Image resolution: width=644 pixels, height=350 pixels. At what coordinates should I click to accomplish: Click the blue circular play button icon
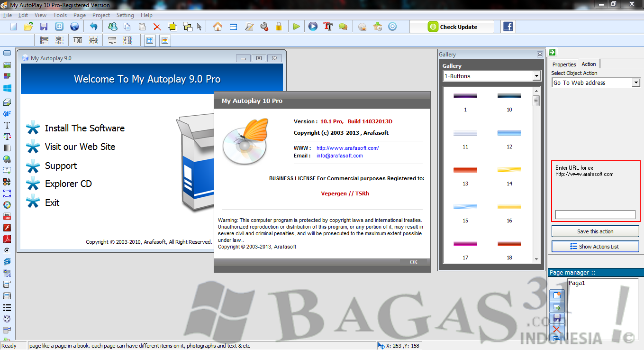[313, 27]
